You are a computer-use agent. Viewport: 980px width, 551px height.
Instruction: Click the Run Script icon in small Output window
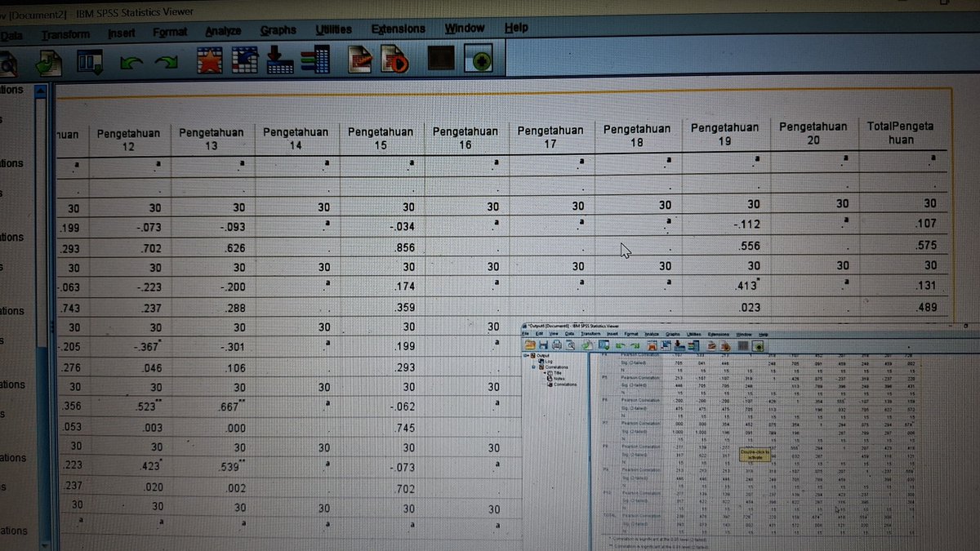tap(726, 345)
